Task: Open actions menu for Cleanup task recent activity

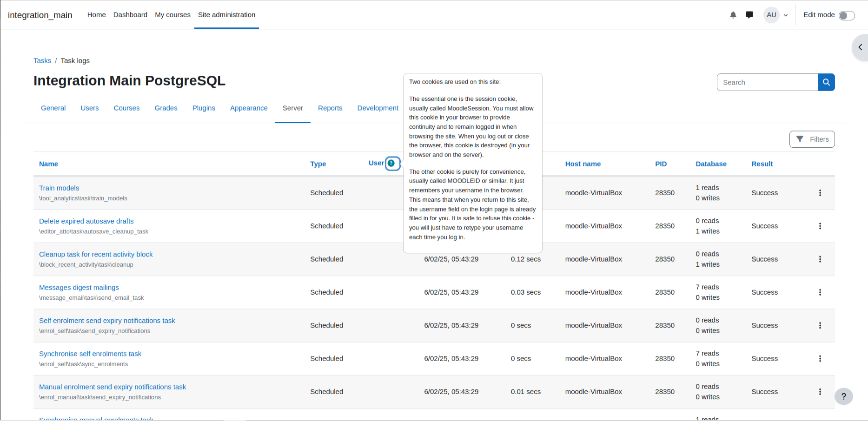Action: (820, 259)
